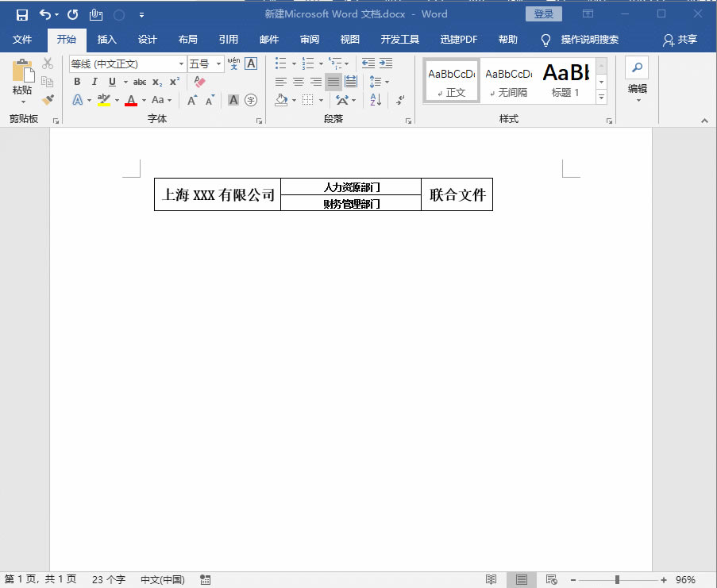Open the font dropdown showing 等线 (中文正文)
Viewport: 717px width, 588px height.
pos(181,64)
